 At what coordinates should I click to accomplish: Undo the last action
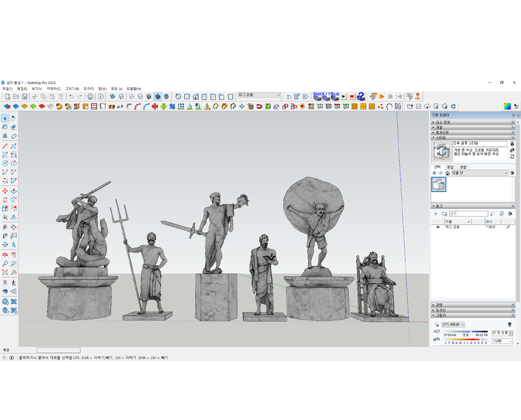71,97
